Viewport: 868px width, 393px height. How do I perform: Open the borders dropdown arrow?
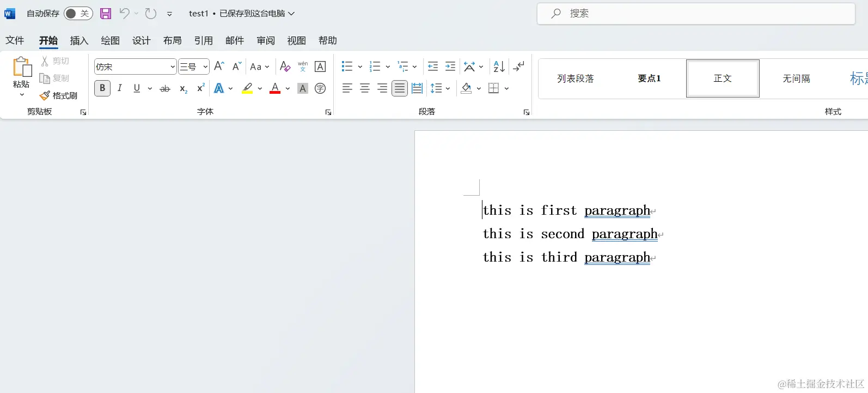[506, 88]
